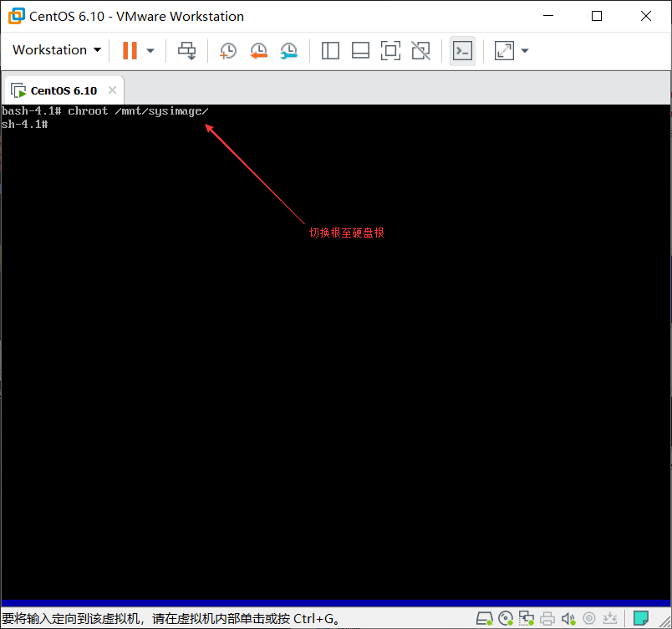672x629 pixels.
Task: Revert VM to previous snapshot
Action: (258, 50)
